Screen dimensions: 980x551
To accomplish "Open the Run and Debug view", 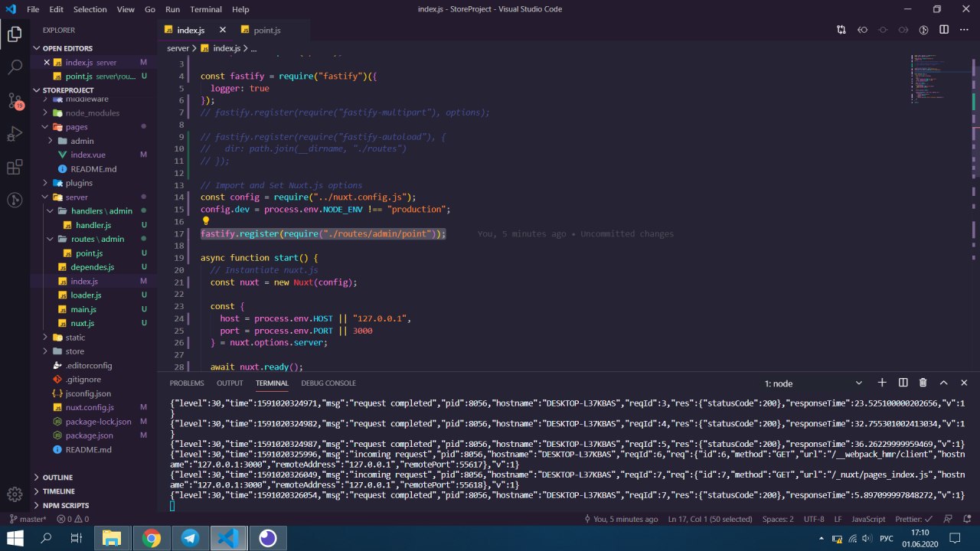I will (x=15, y=134).
